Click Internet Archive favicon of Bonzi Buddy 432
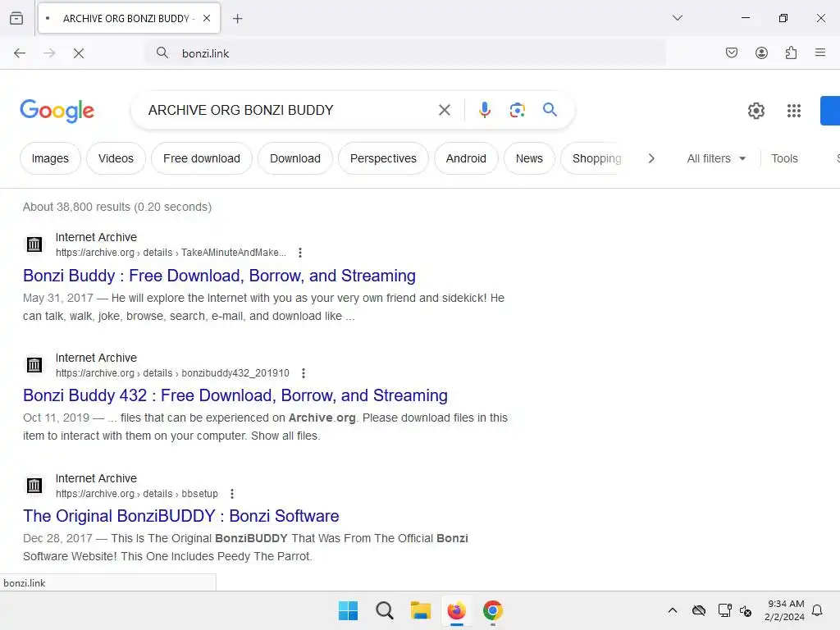This screenshot has width=840, height=630. coord(34,365)
